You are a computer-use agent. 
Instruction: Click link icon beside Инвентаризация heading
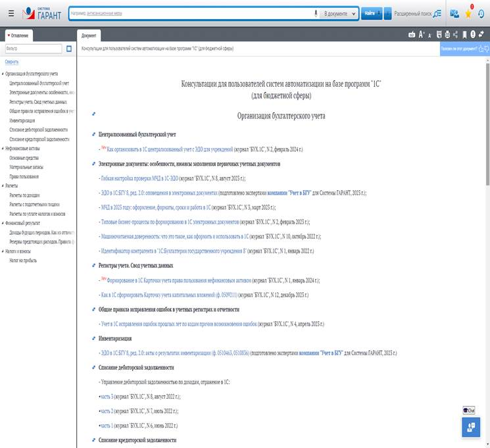coord(93,338)
